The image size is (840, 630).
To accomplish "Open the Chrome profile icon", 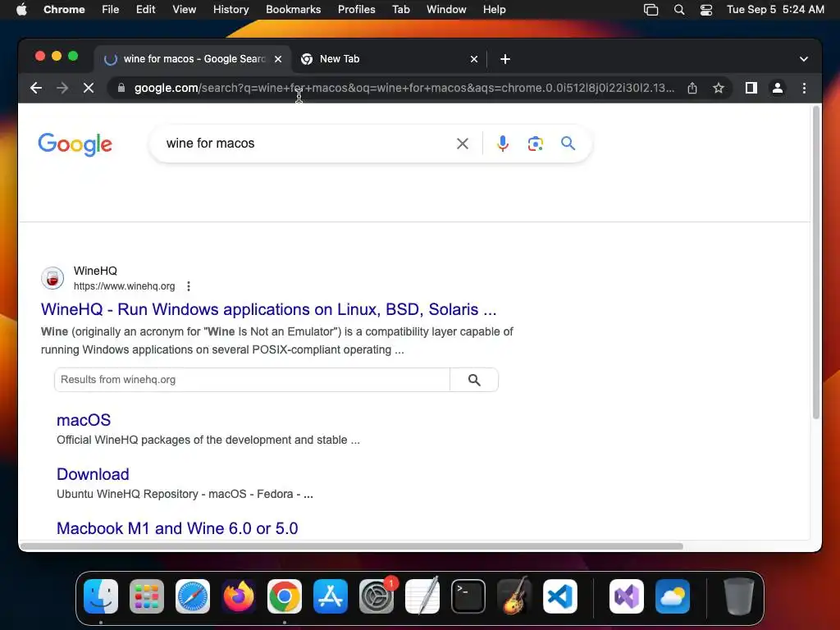I will [778, 88].
